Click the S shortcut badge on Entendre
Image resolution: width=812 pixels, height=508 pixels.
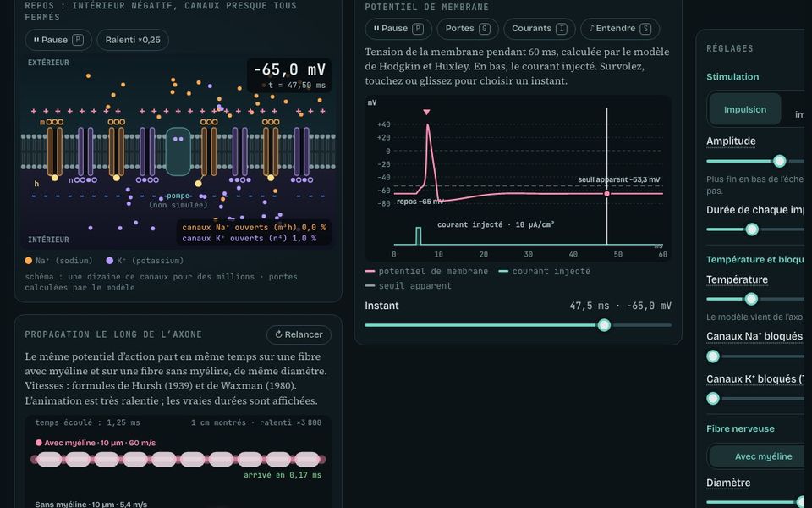point(645,29)
